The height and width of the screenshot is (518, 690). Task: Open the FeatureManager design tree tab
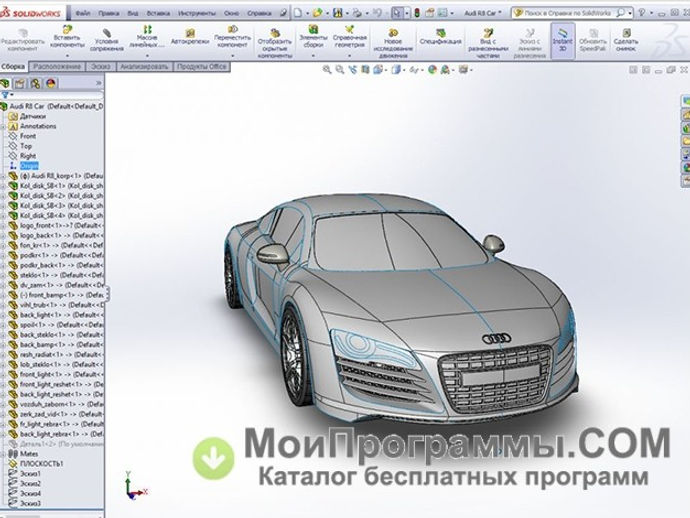[x=5, y=83]
